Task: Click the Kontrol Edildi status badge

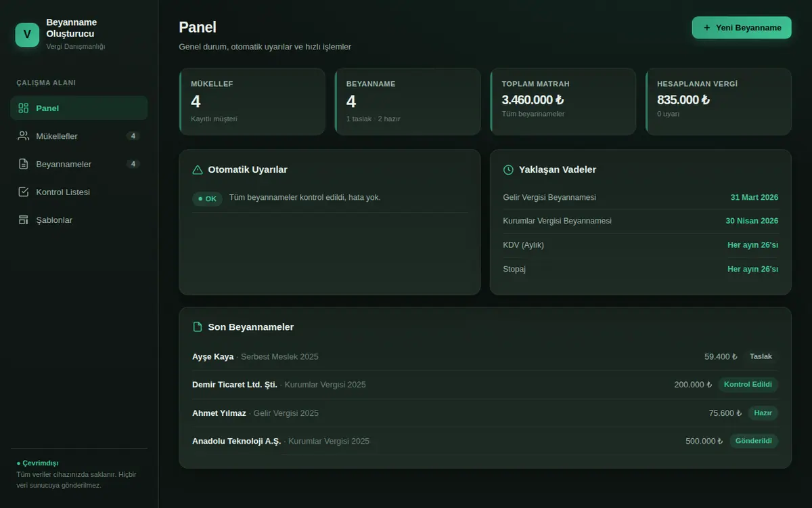Action: click(748, 385)
